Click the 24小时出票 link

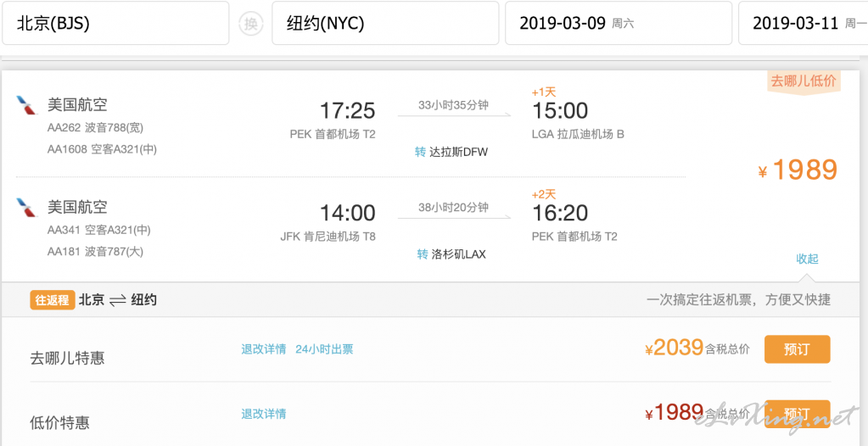[x=324, y=349]
